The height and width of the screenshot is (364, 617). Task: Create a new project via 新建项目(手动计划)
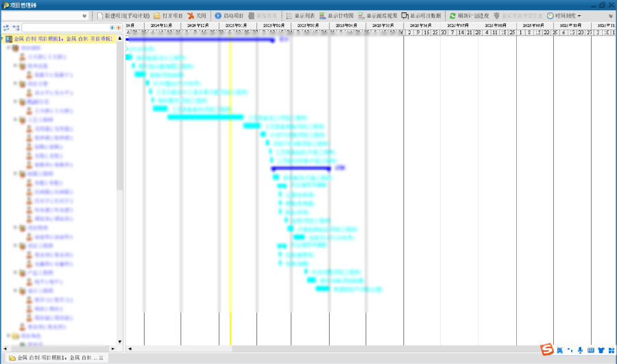click(x=123, y=16)
